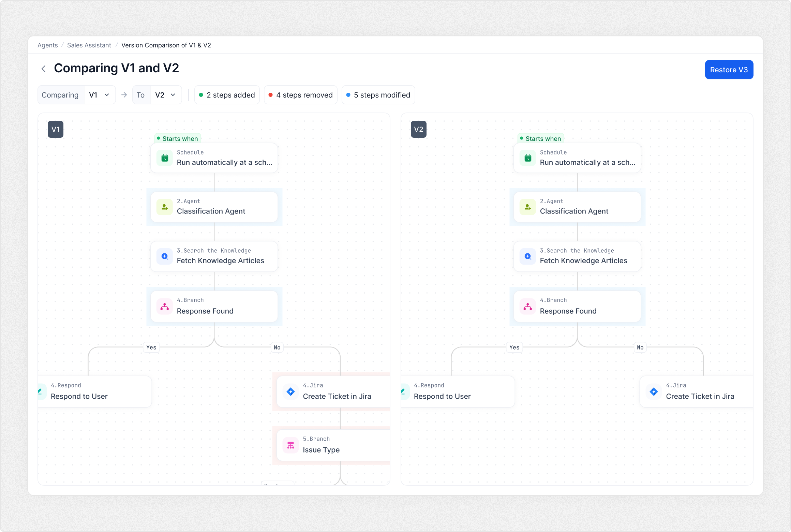Click the Issue Type branch icon
Screen dimensions: 791x532
(291, 445)
